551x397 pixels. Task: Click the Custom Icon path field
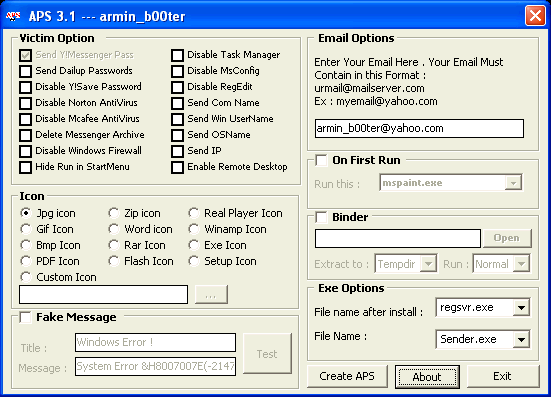click(x=103, y=294)
